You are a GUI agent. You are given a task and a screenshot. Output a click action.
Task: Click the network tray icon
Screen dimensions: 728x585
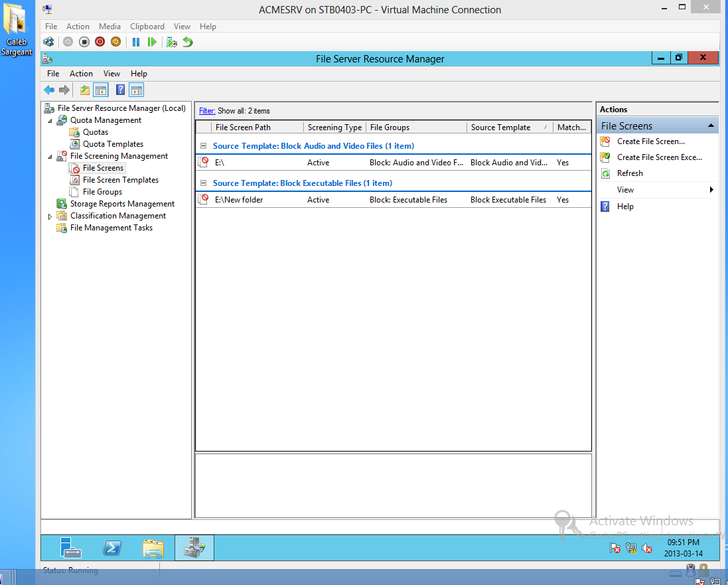pos(631,548)
